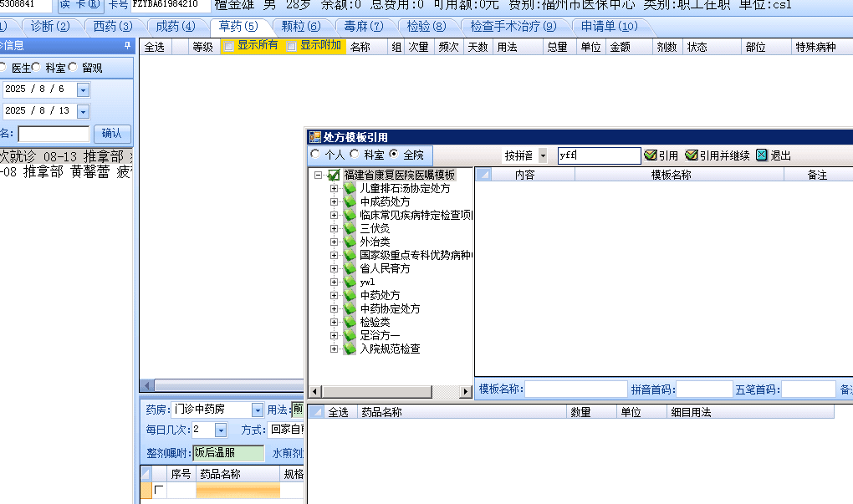
Task: Click the green book icon for 入院规范检查
Action: pyautogui.click(x=350, y=349)
